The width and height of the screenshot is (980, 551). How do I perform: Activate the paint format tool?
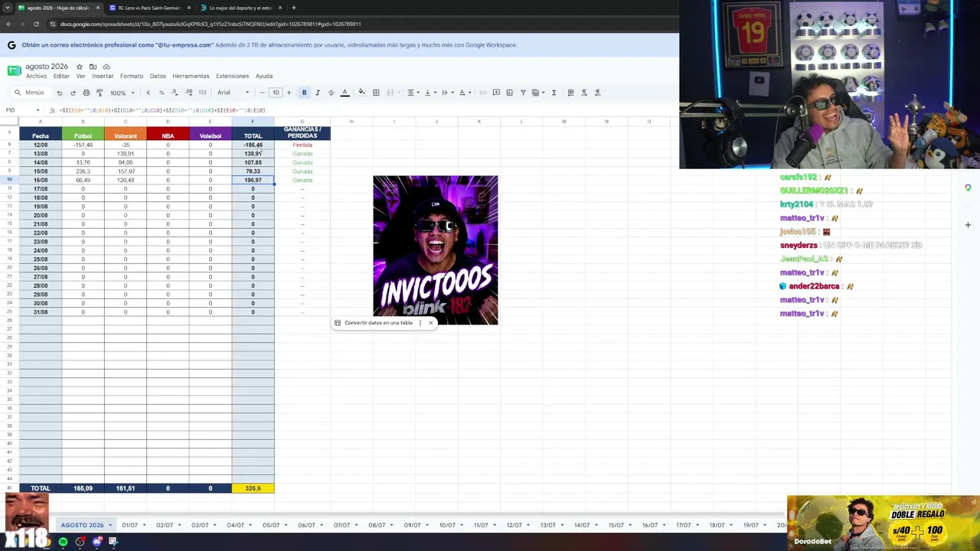click(x=100, y=93)
